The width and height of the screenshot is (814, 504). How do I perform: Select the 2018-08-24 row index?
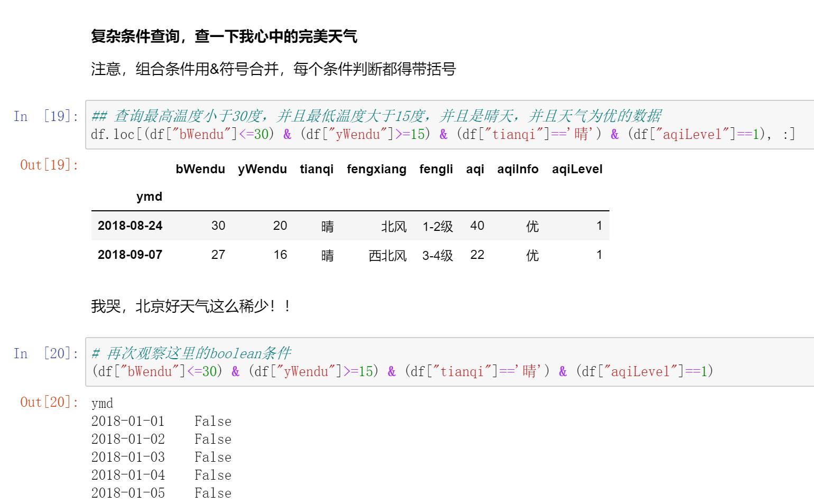[130, 226]
